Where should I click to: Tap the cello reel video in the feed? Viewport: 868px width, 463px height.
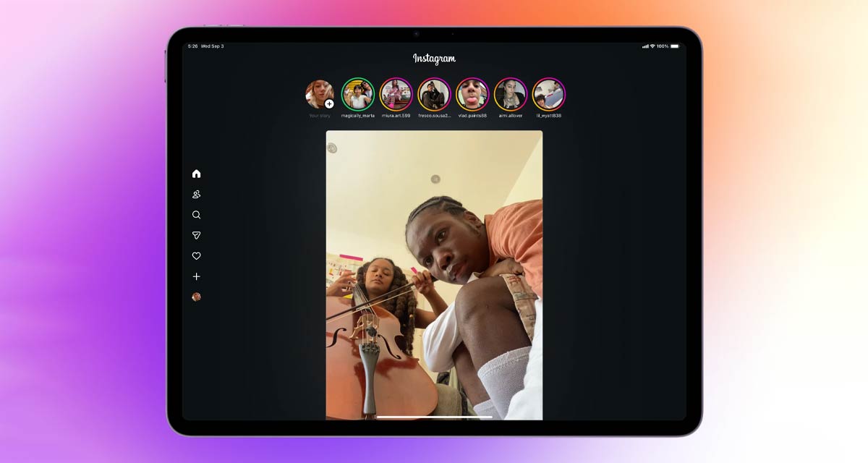(434, 275)
